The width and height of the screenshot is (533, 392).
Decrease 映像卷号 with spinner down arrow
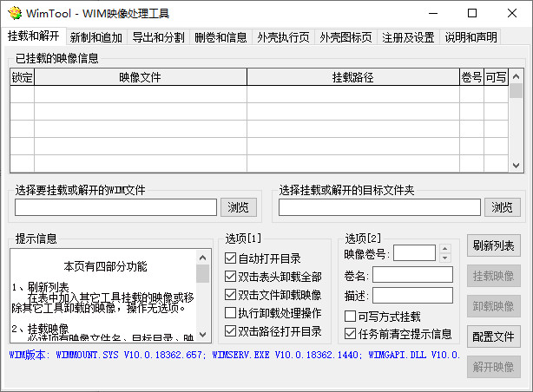coord(445,258)
